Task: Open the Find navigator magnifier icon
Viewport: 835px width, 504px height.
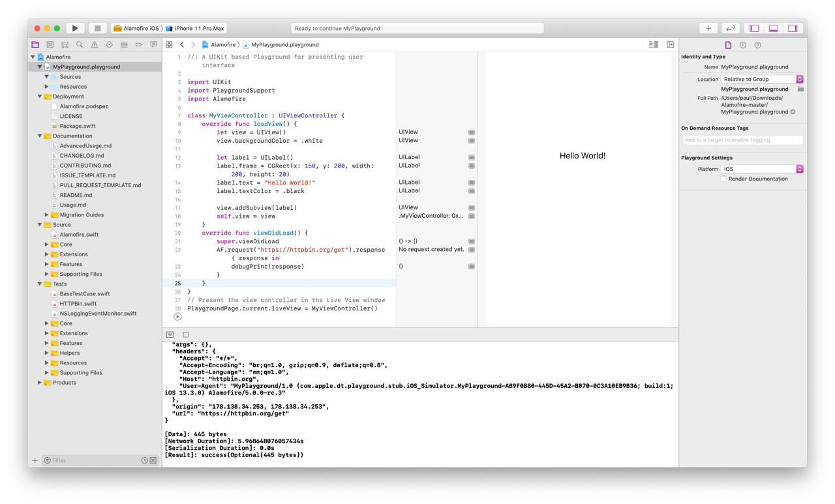Action: point(80,44)
